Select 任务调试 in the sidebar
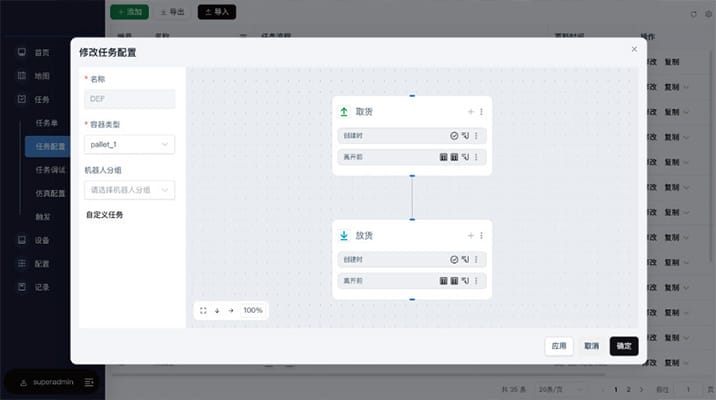Screen dimensions: 716x400 [50, 169]
